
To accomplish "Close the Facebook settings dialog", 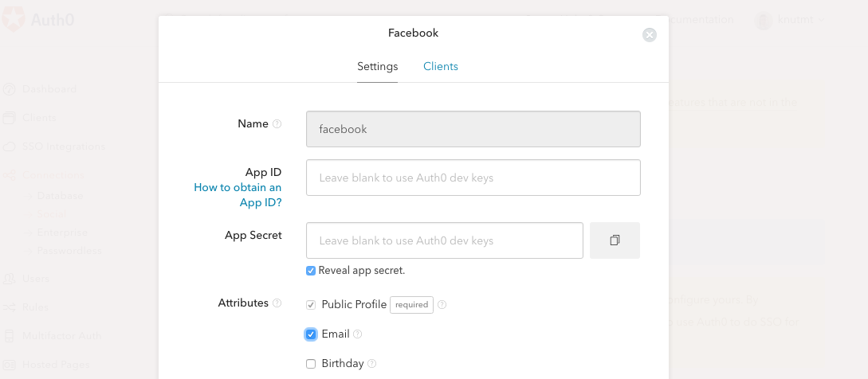I will tap(650, 35).
